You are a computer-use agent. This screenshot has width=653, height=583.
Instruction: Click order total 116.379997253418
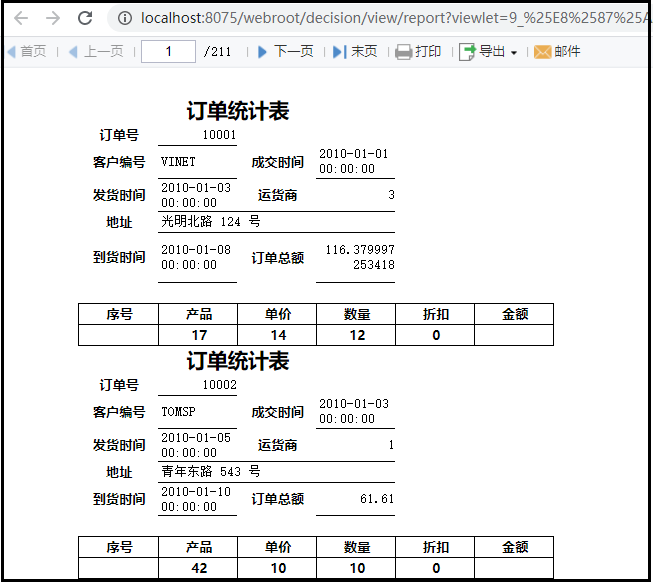click(x=360, y=257)
